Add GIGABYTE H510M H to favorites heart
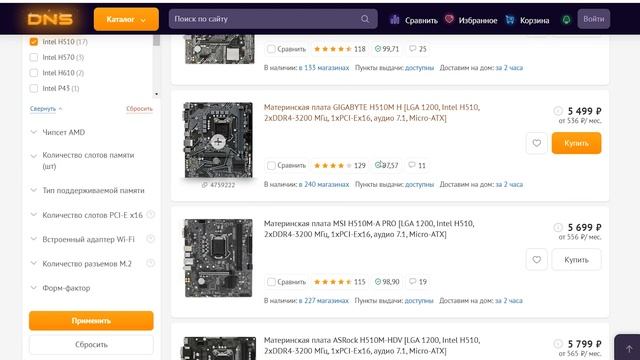 (x=536, y=143)
